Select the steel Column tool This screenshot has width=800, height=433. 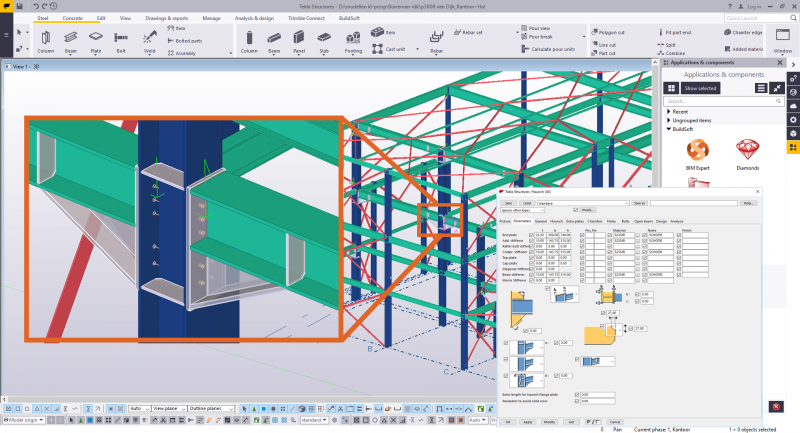coord(45,42)
